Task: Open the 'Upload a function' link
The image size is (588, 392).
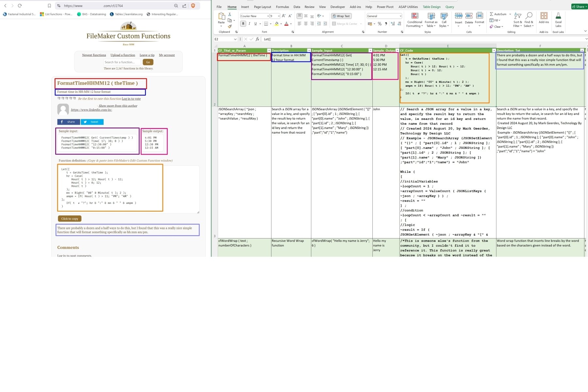Action: (x=123, y=55)
